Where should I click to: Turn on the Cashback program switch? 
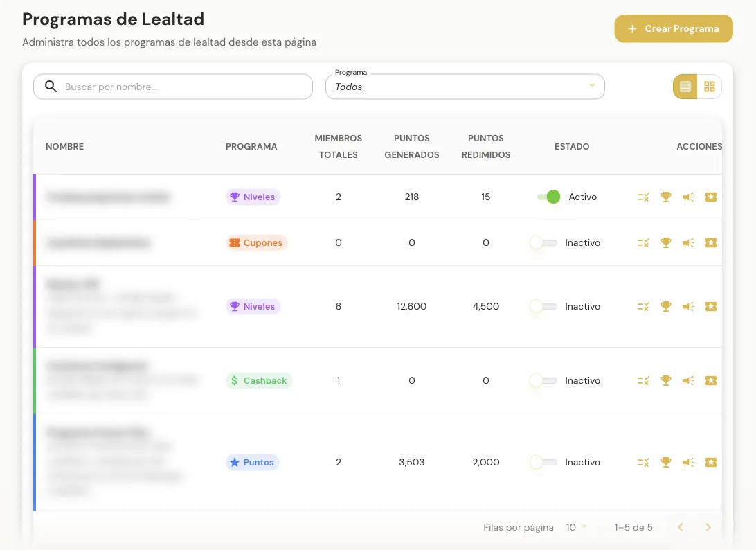(543, 381)
